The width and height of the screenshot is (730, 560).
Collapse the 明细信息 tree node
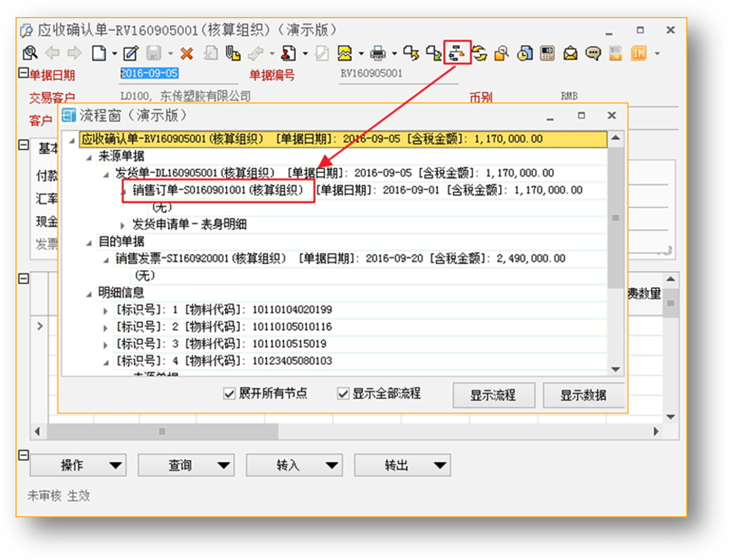point(89,293)
